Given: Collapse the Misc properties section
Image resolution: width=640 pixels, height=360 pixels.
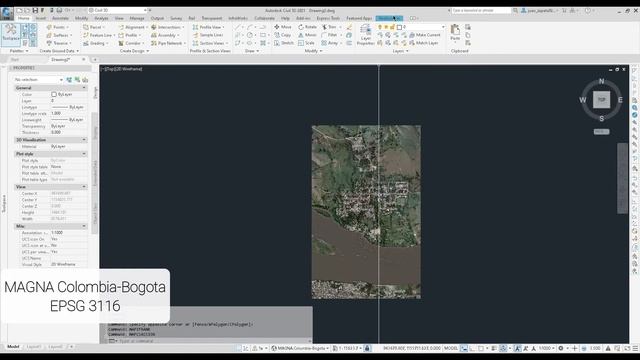Looking at the screenshot, I should tap(84, 226).
